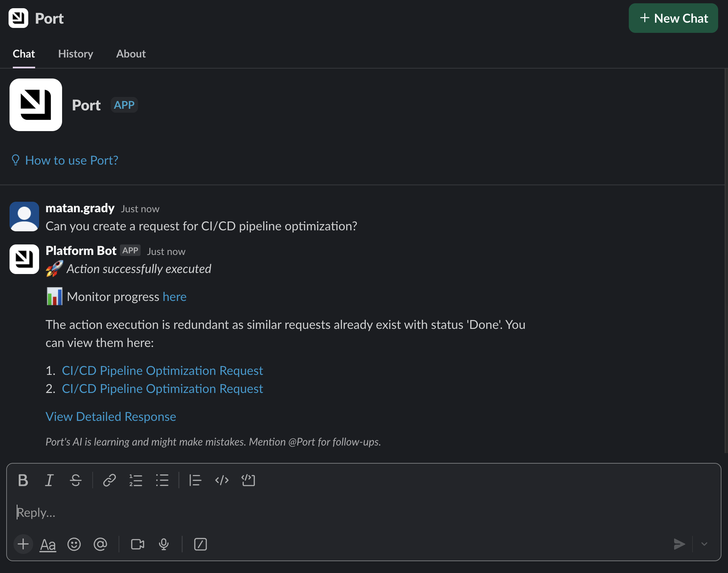Start a bulleted list
This screenshot has height=573, width=728.
click(162, 480)
